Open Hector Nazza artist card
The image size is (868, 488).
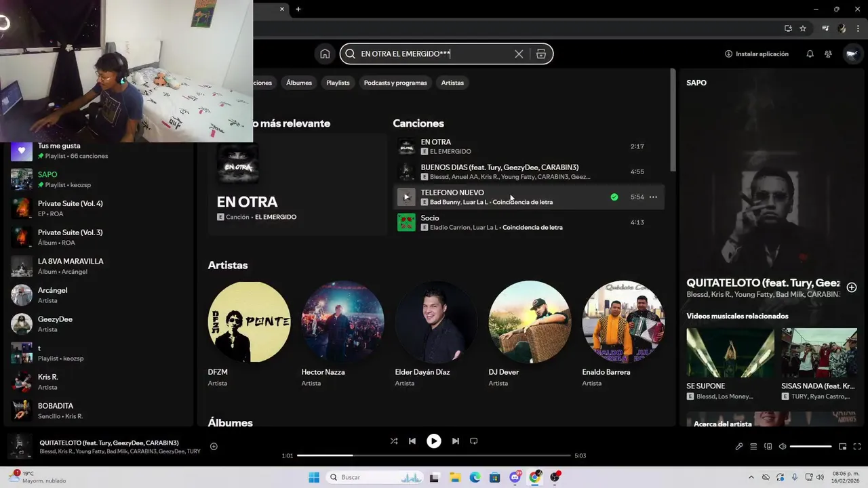click(343, 334)
